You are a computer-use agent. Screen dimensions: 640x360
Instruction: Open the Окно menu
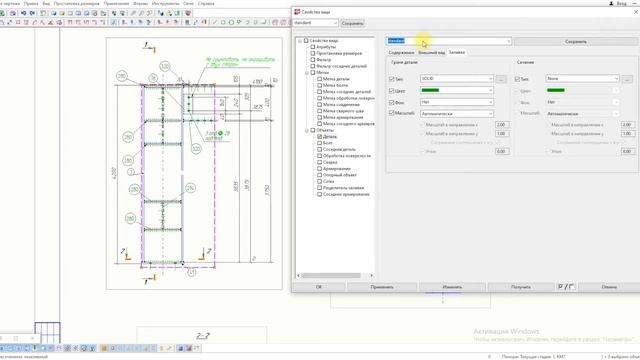tap(188, 3)
